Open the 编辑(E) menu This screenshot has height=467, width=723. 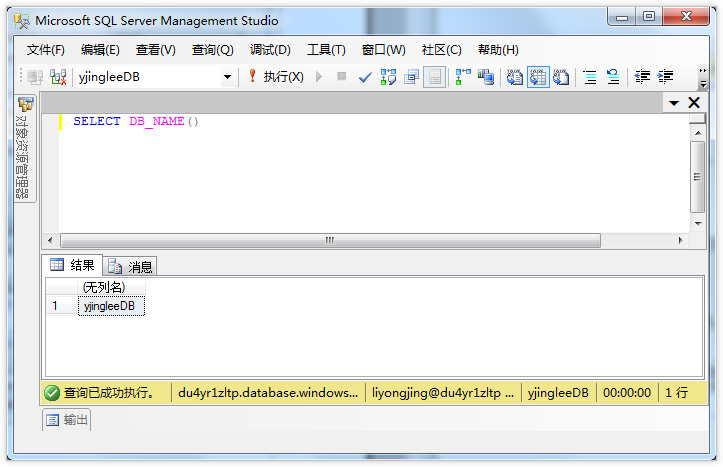(100, 50)
